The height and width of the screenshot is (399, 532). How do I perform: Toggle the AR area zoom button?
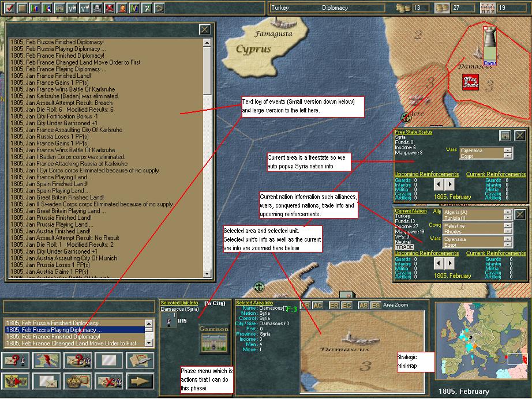305,306
